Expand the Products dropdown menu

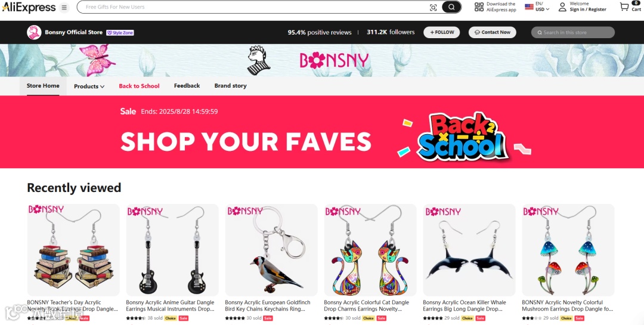point(89,86)
